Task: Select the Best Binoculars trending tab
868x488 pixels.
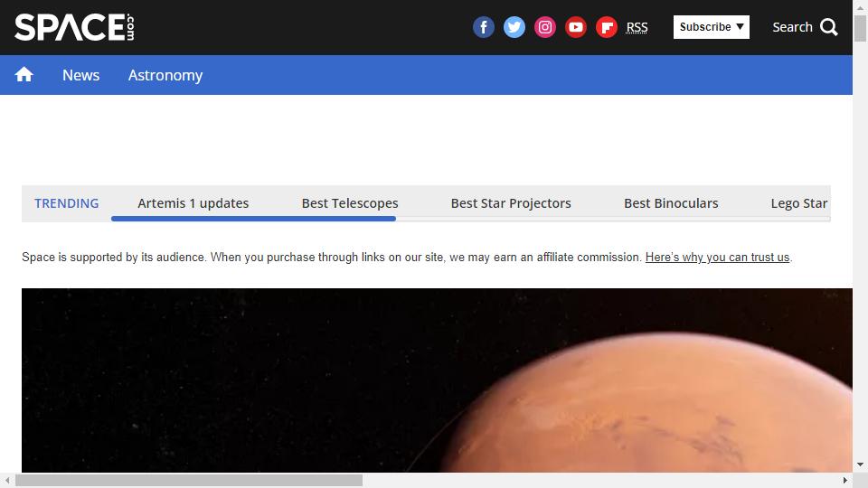Action: pos(671,203)
